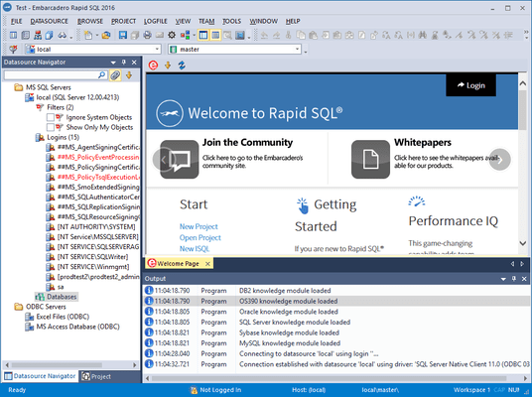
Task: Click the Welcome page vertical scrollbar down arrow
Action: (x=522, y=243)
